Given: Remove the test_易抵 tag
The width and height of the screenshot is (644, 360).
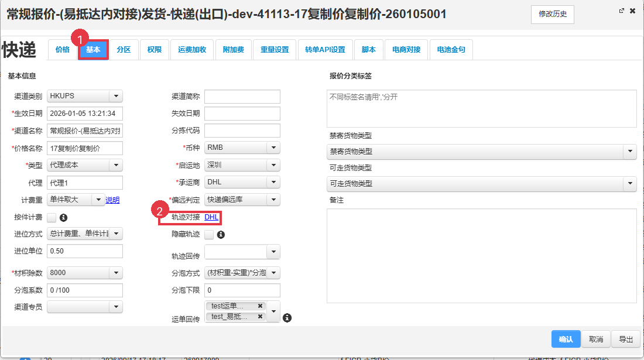Looking at the screenshot, I should coord(260,317).
